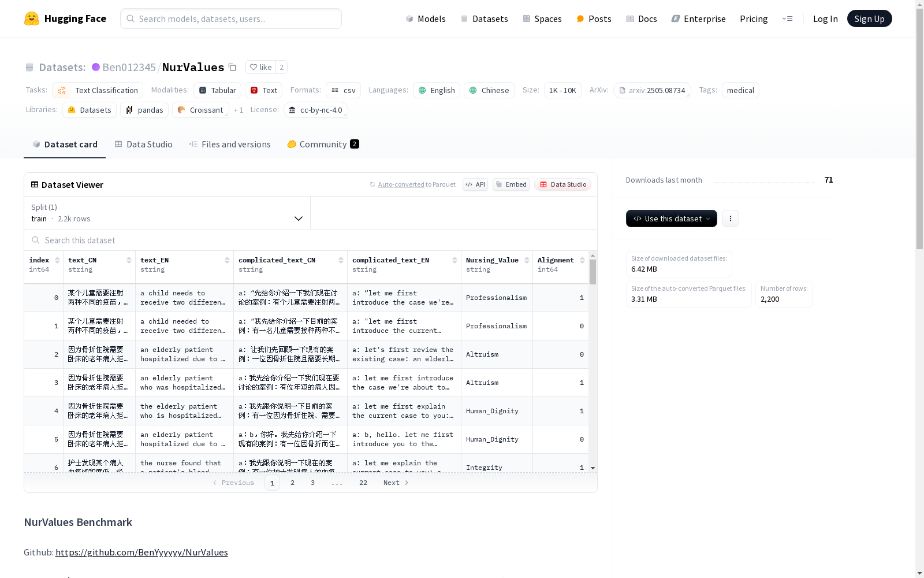
Task: Open Datasets in the top navigation
Action: [484, 18]
